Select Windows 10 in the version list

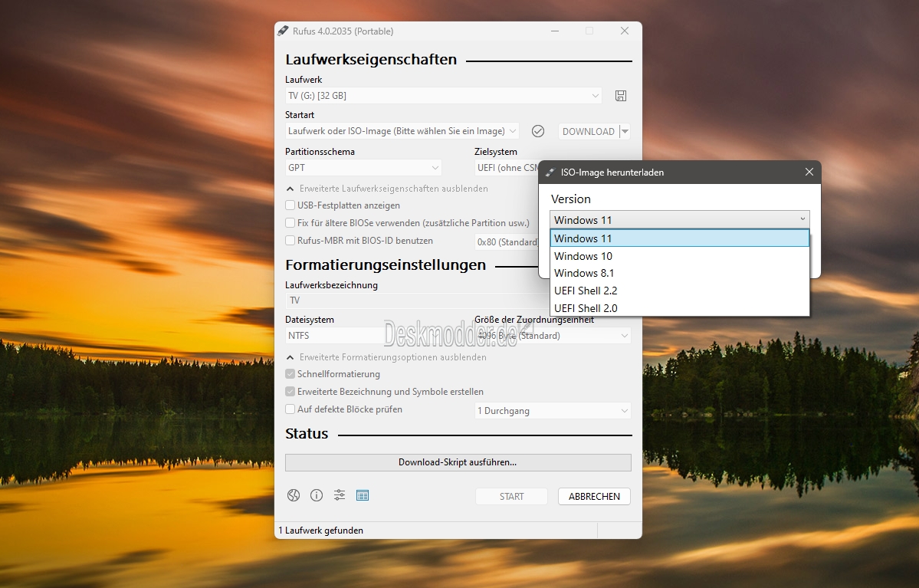click(x=680, y=256)
